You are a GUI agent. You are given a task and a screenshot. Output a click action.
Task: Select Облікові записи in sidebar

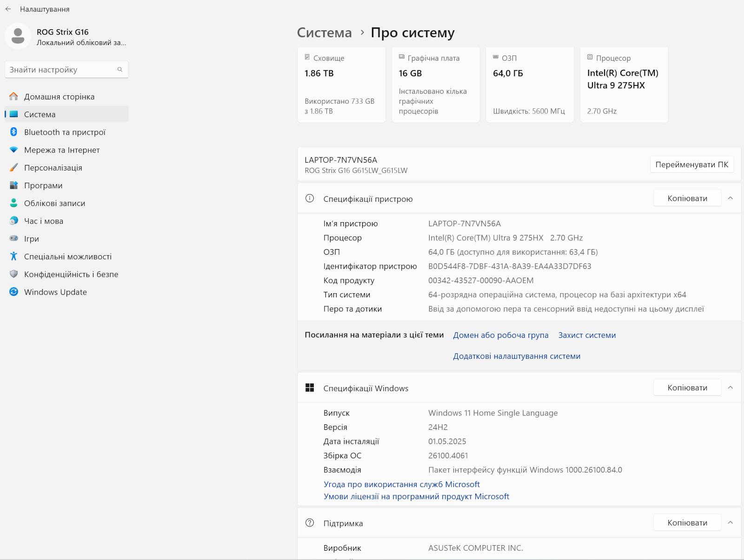coord(67,203)
